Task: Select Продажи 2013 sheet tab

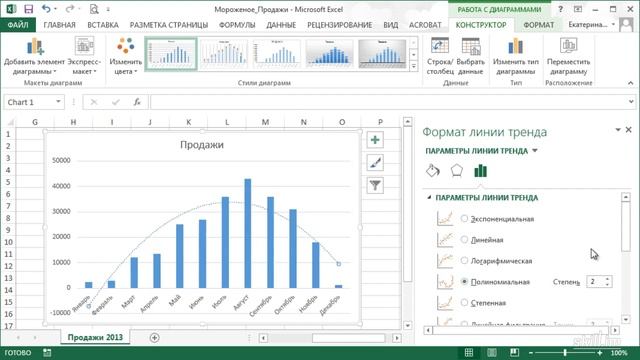Action: tap(95, 338)
